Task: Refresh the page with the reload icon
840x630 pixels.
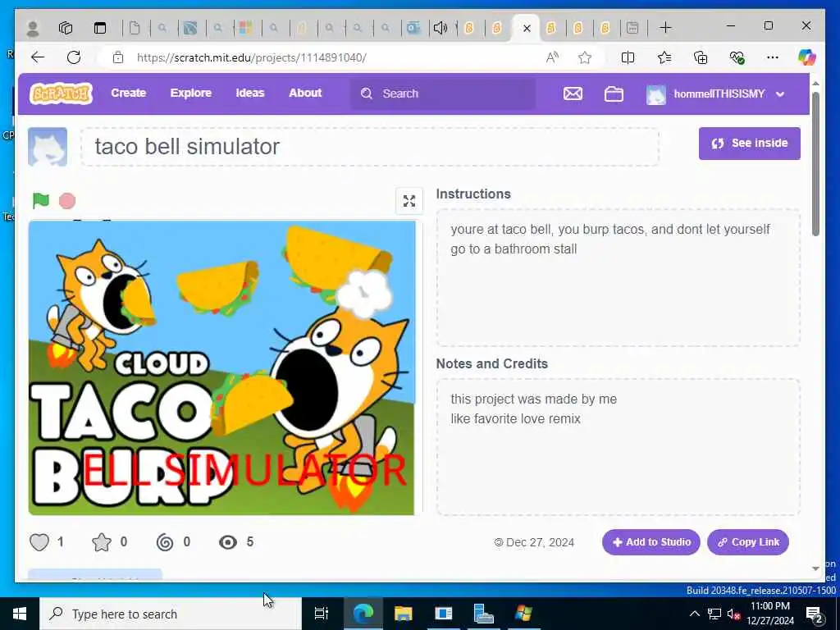Action: click(74, 57)
